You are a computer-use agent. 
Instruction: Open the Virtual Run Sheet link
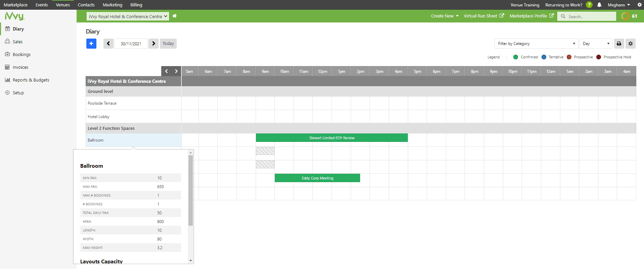(484, 16)
